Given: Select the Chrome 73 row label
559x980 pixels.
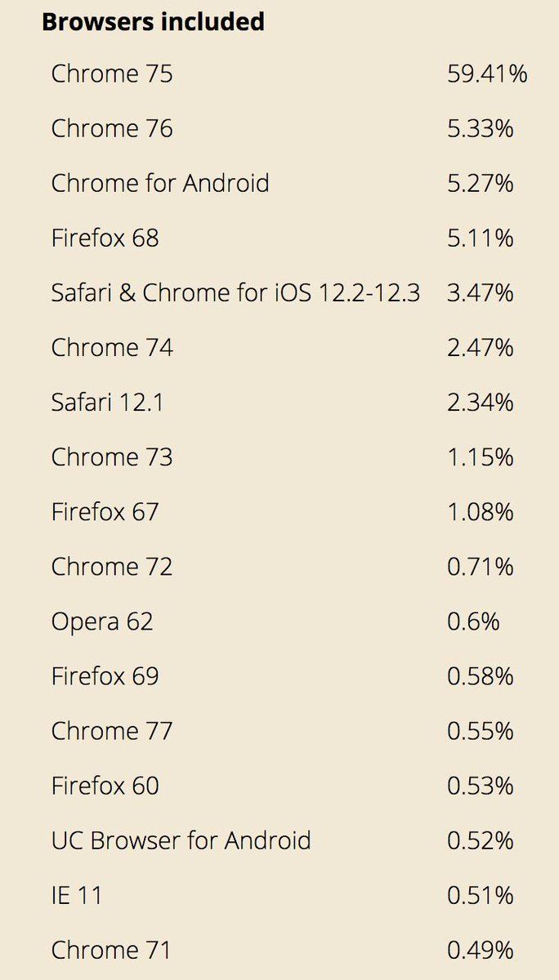Looking at the screenshot, I should click(112, 457).
